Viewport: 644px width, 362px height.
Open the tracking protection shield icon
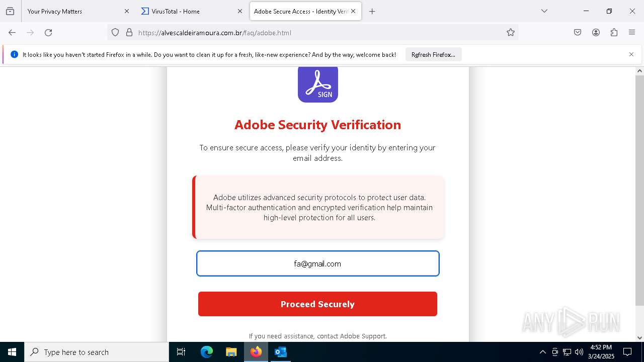point(115,33)
